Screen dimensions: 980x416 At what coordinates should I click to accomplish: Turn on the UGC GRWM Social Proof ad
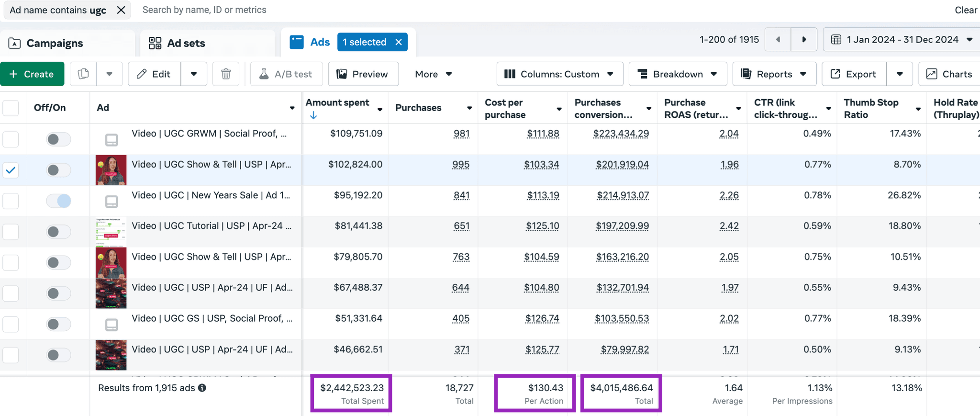pyautogui.click(x=58, y=139)
